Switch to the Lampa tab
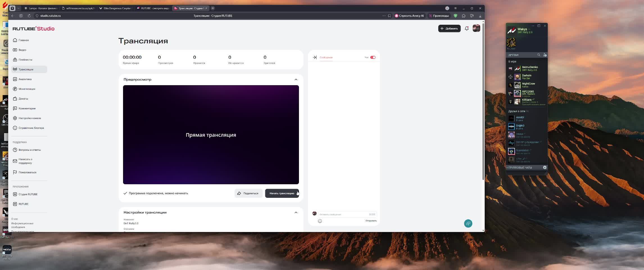 point(41,8)
